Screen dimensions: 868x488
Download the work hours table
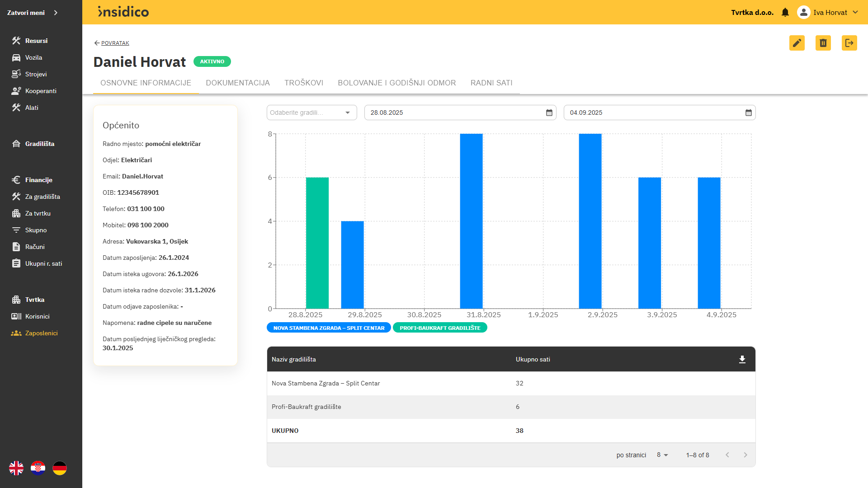click(x=742, y=359)
